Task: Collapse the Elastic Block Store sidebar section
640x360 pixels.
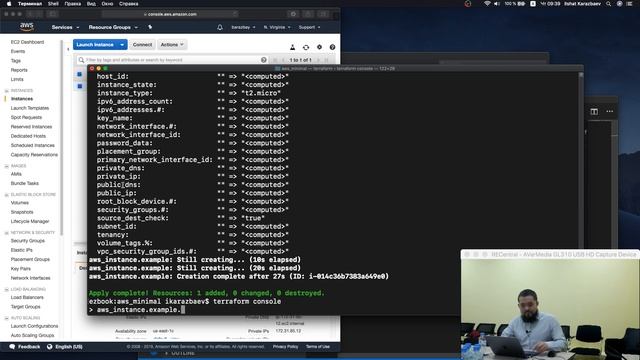Action: [x=6, y=195]
